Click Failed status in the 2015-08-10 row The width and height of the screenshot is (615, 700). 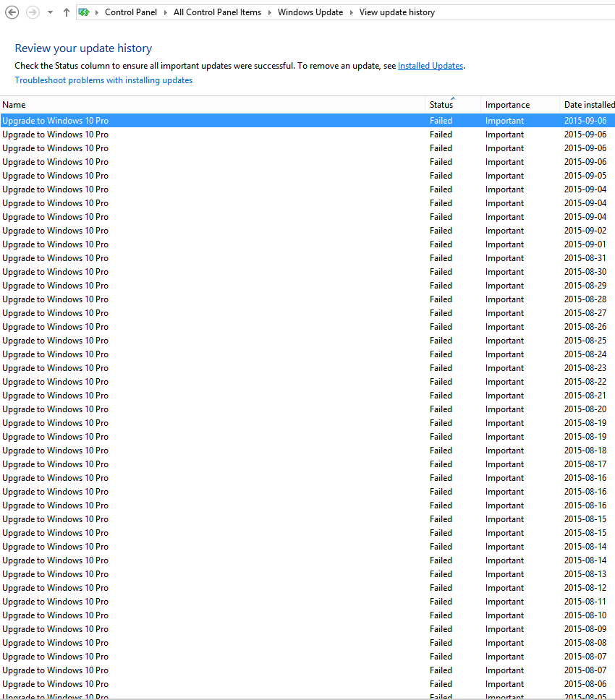(441, 615)
